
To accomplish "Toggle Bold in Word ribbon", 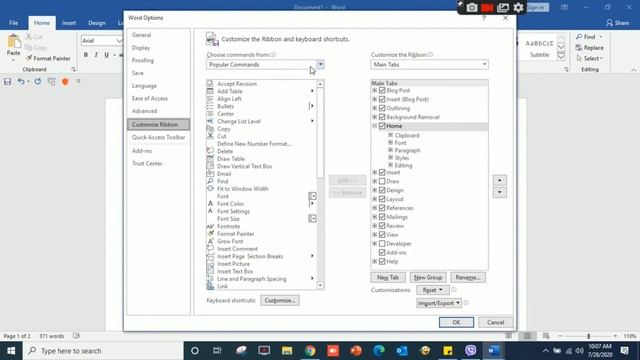I will (x=86, y=55).
